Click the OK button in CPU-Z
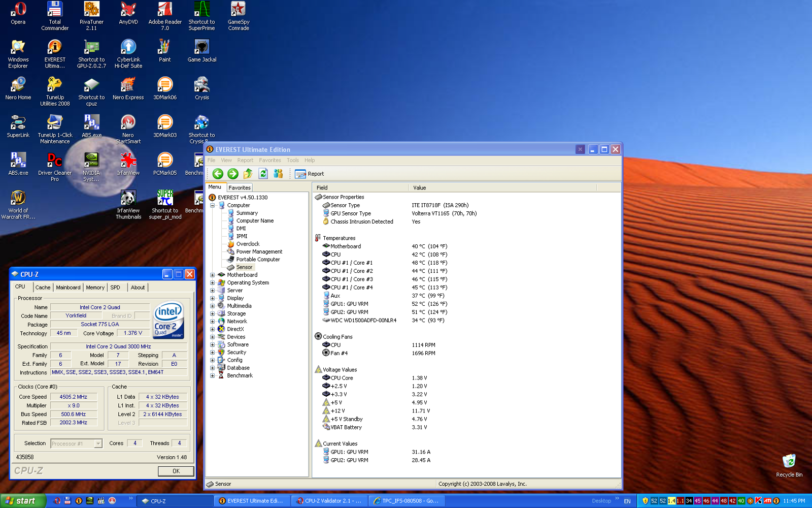 click(176, 471)
